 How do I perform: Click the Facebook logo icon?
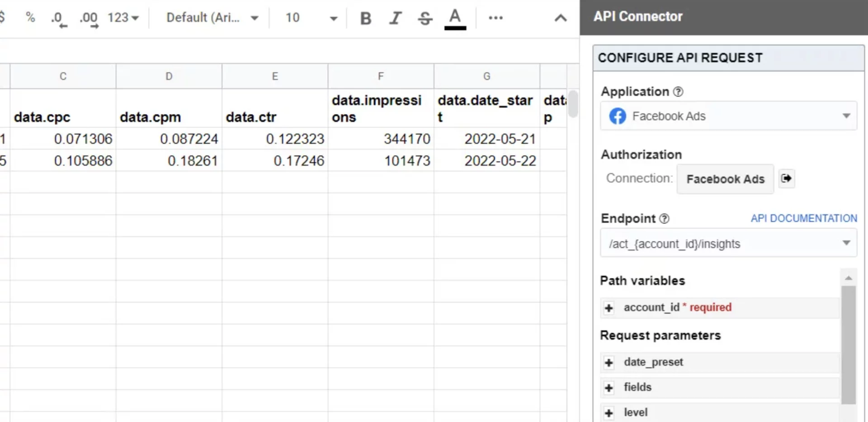[618, 116]
